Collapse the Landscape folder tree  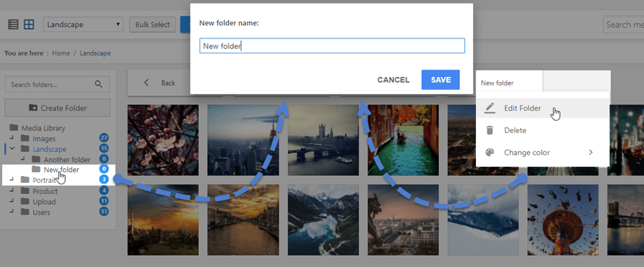(13, 149)
